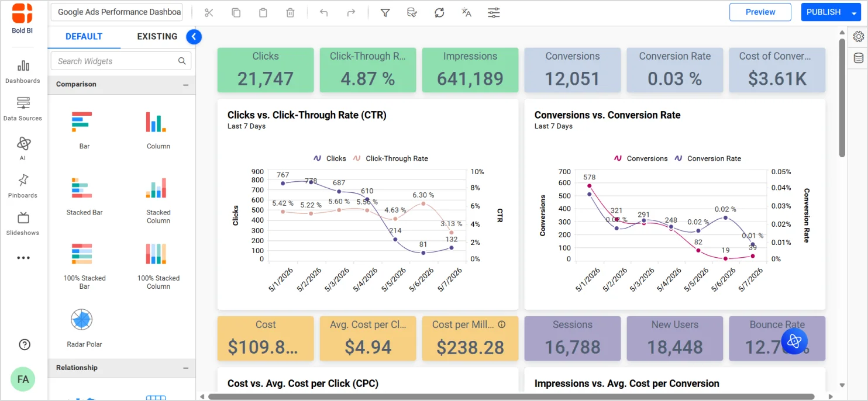
Task: Click the Undo arrow icon
Action: pyautogui.click(x=323, y=12)
